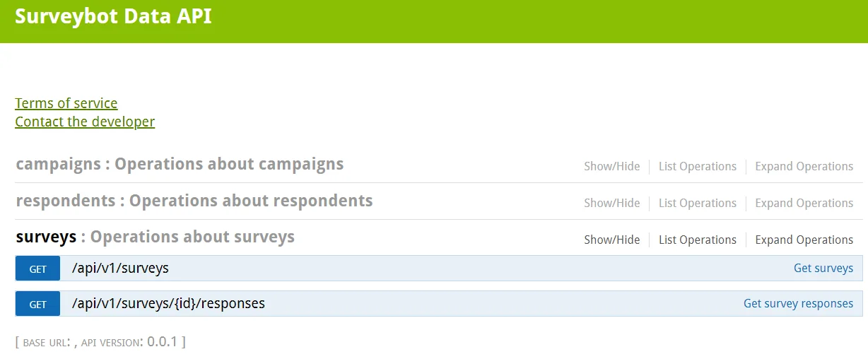The height and width of the screenshot is (359, 868).
Task: List Operations for campaigns
Action: 698,167
